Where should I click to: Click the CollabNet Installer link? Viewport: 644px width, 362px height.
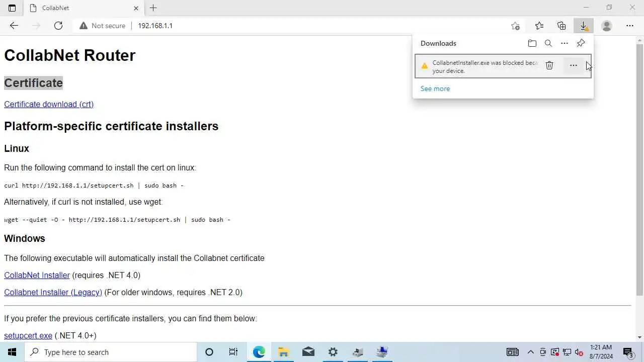point(37,275)
